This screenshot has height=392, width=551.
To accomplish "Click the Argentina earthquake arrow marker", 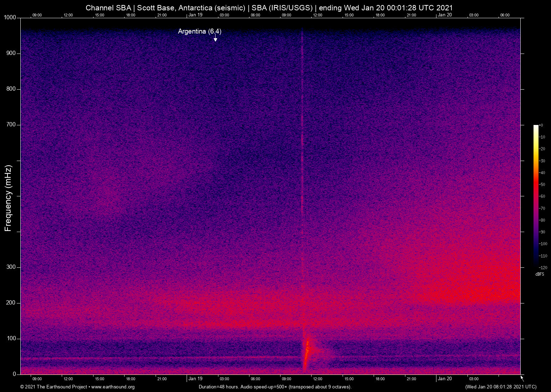I will (215, 39).
